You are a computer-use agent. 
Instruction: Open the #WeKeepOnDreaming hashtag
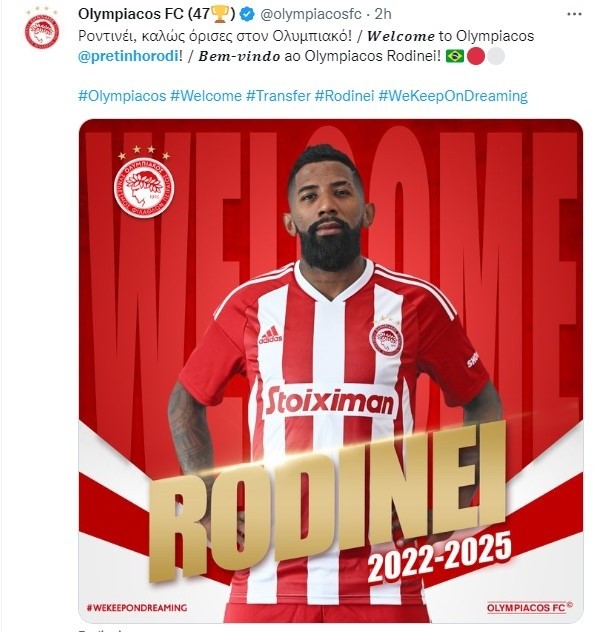[x=453, y=96]
